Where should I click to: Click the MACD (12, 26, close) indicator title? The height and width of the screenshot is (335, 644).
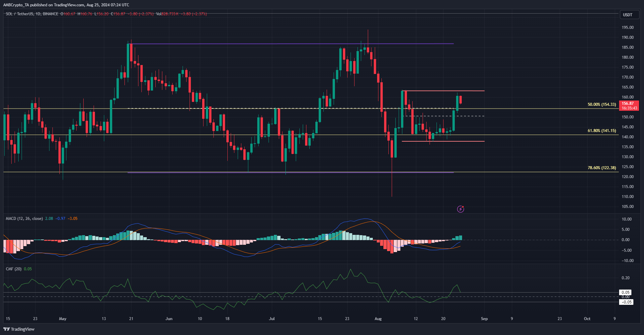click(x=24, y=219)
